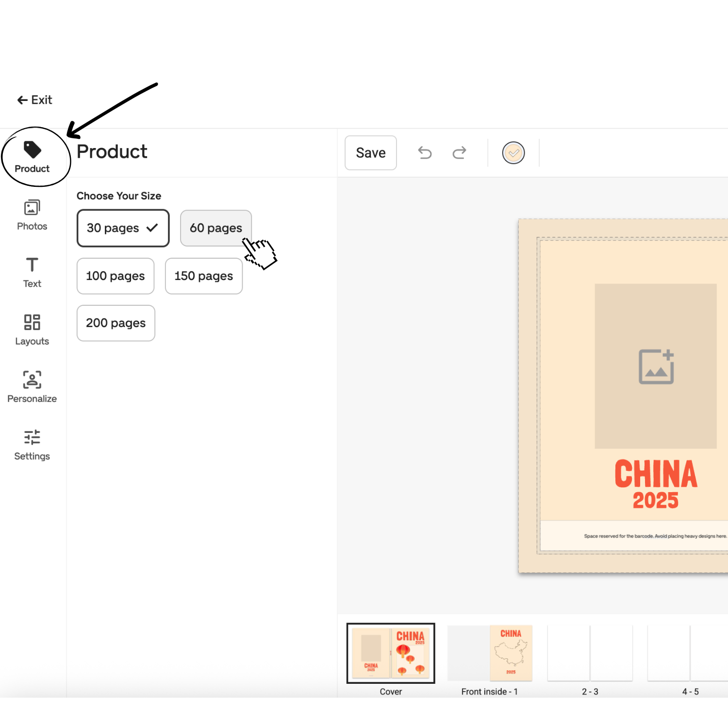Viewport: 728px width, 728px height.
Task: Select the Text tool in sidebar
Action: point(32,272)
